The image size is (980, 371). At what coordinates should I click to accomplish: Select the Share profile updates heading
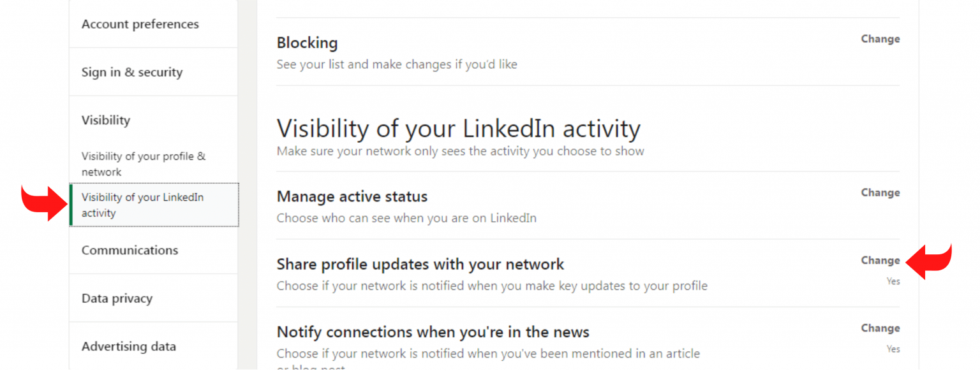coord(420,264)
